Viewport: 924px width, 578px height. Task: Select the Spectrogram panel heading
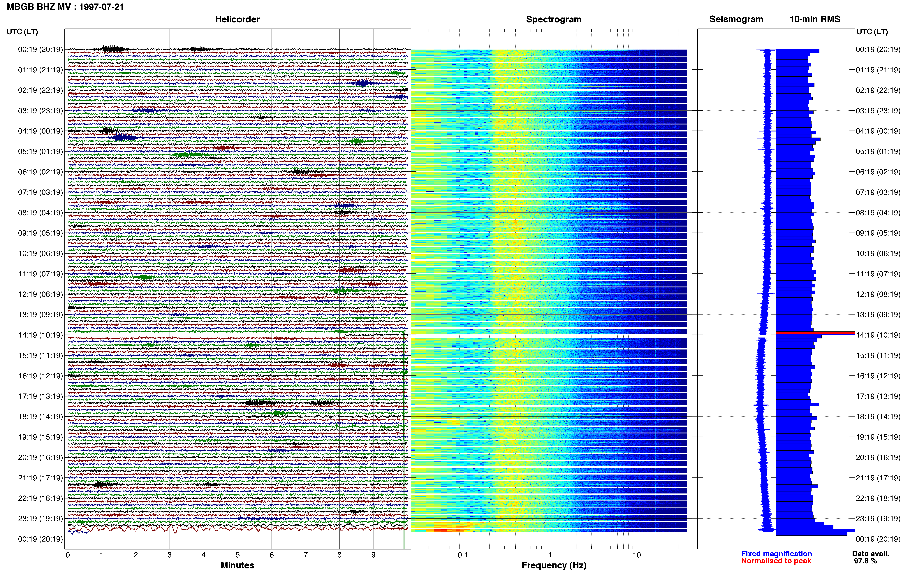coord(554,19)
